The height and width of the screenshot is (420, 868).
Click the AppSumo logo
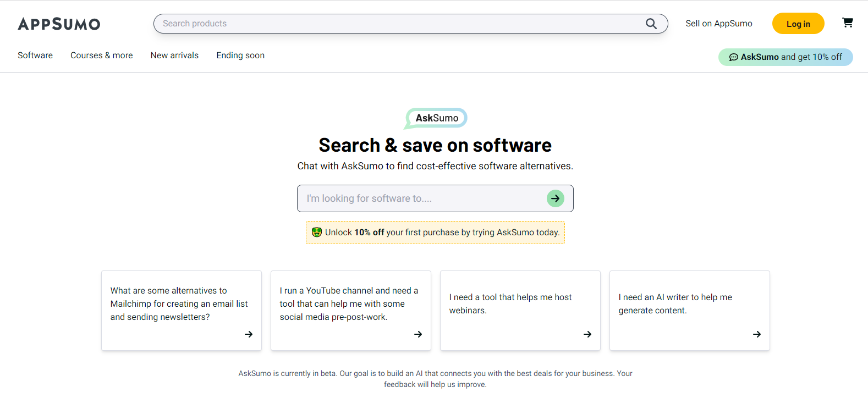tap(59, 24)
